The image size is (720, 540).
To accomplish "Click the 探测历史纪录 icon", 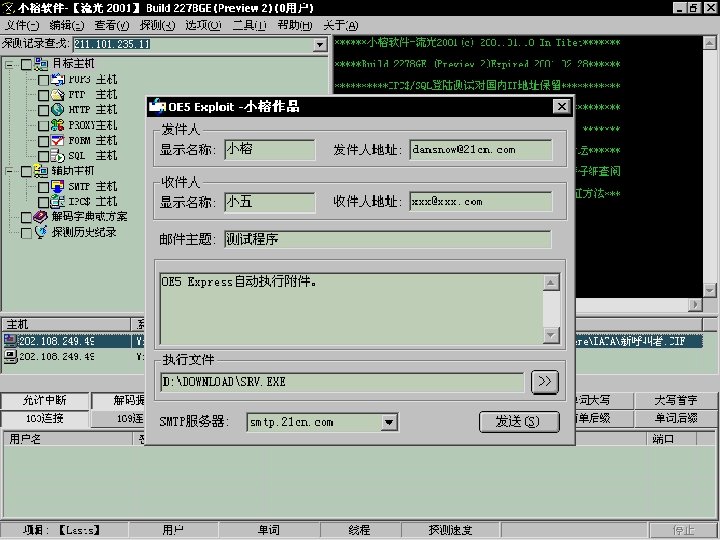I will tap(41, 232).
